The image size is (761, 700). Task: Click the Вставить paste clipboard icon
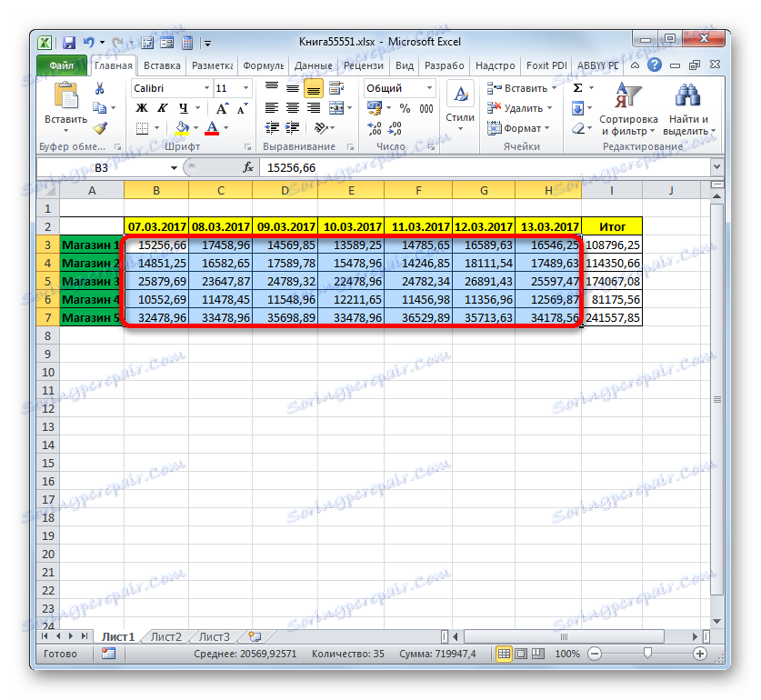(x=66, y=96)
